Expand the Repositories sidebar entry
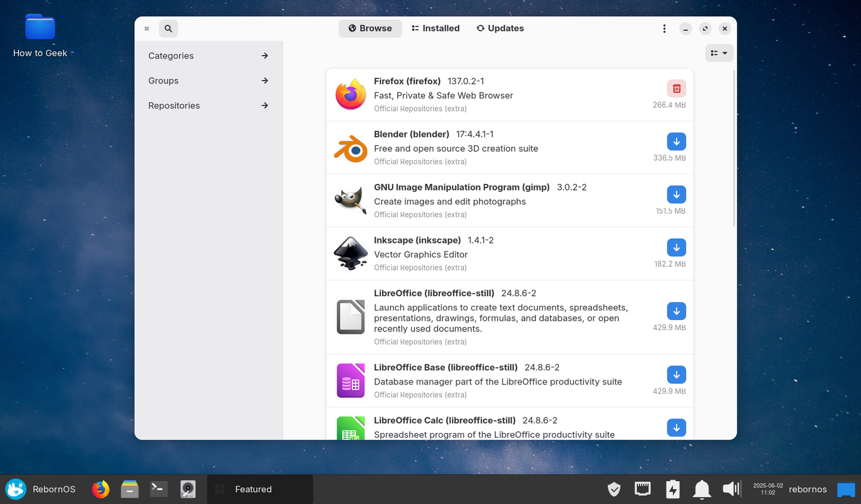Screen dimensions: 861x504 tap(208, 106)
